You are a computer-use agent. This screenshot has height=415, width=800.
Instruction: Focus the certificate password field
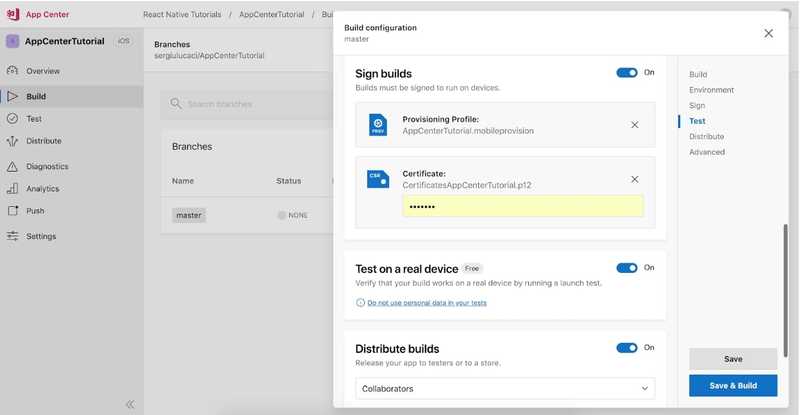point(523,206)
